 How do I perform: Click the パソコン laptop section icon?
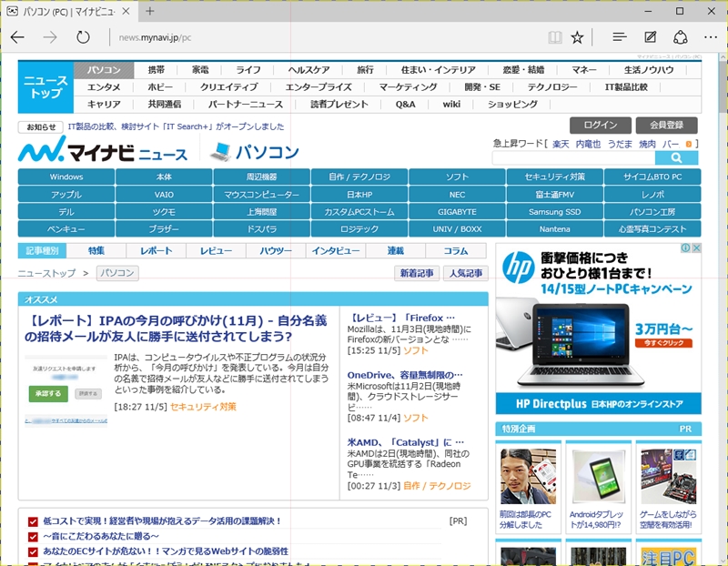(x=220, y=151)
